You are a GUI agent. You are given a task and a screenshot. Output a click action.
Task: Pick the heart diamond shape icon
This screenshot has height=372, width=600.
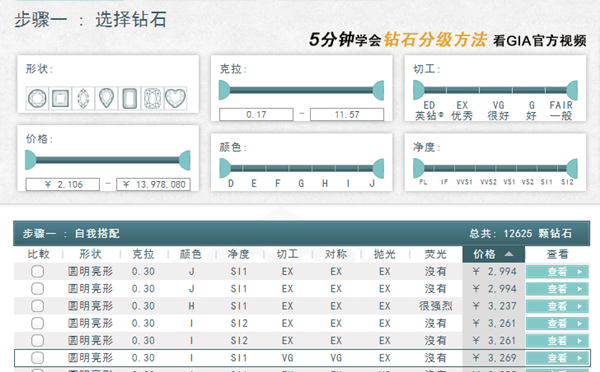click(175, 98)
